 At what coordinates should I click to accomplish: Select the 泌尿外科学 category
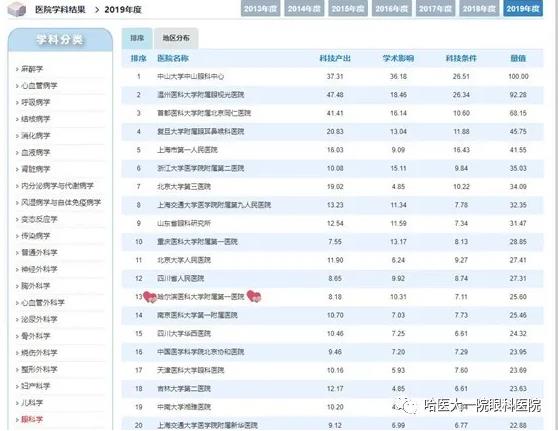(x=39, y=319)
